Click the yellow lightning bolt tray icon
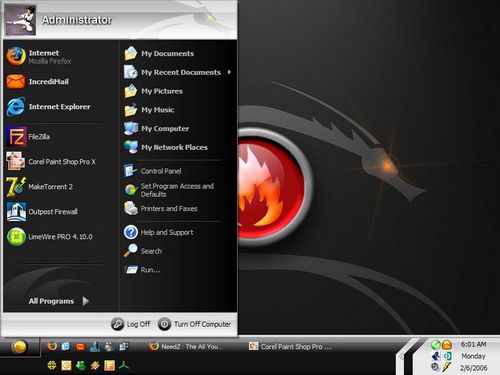Image resolution: width=500 pixels, height=375 pixels. point(447,367)
